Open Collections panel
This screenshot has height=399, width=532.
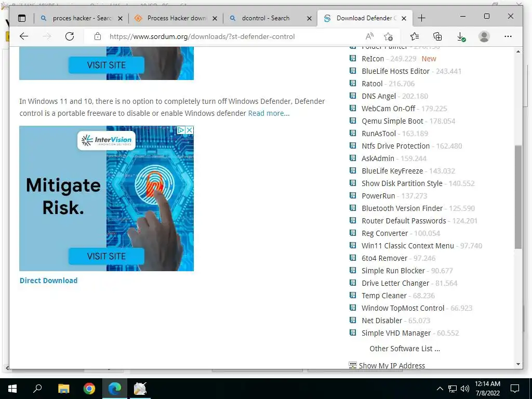(x=437, y=36)
